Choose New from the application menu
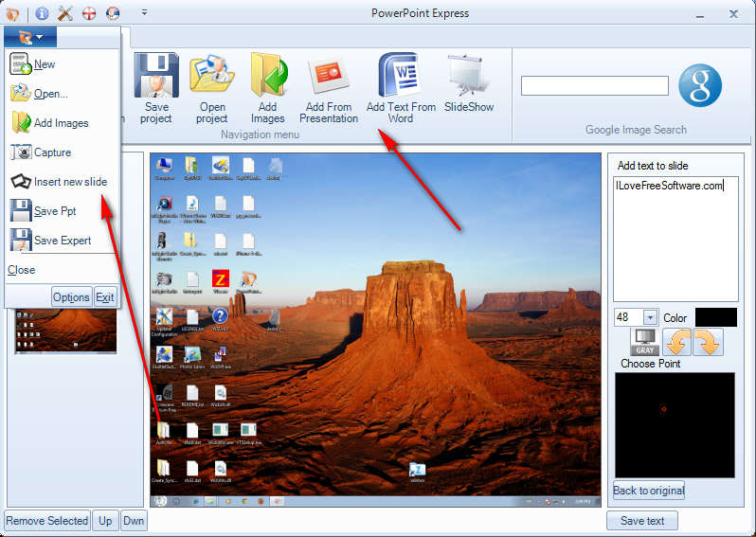The width and height of the screenshot is (756, 537). pos(63,64)
